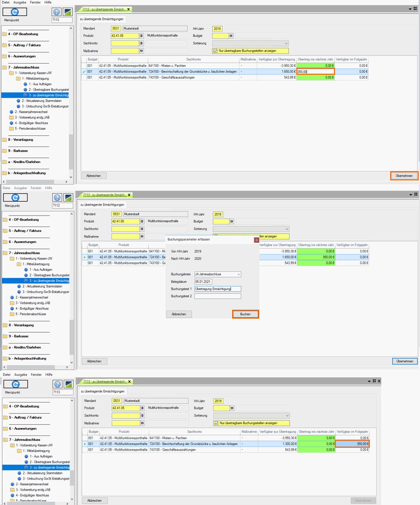Click into the Buchungstext 2 field
The image size is (420, 505).
217,296
